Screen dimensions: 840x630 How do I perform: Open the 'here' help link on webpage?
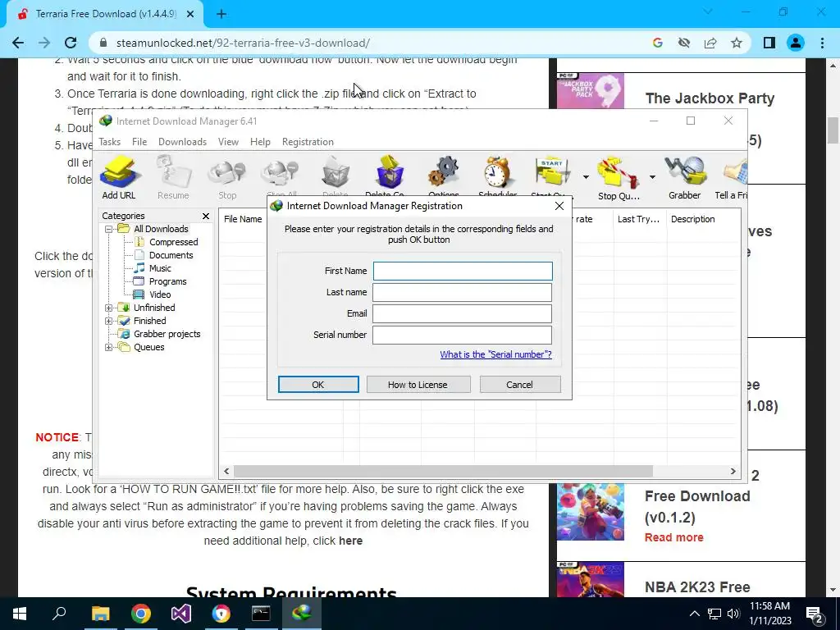(x=350, y=541)
